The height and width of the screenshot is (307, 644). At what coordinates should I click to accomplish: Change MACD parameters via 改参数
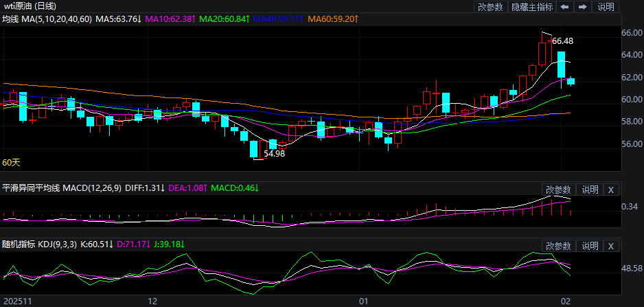click(x=558, y=190)
